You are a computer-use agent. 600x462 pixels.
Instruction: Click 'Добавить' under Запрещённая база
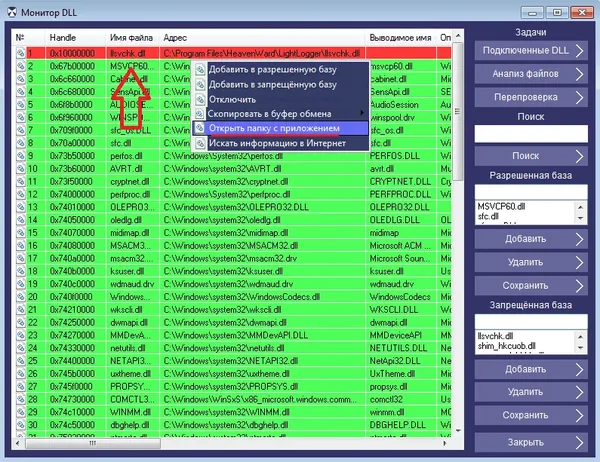click(x=531, y=369)
